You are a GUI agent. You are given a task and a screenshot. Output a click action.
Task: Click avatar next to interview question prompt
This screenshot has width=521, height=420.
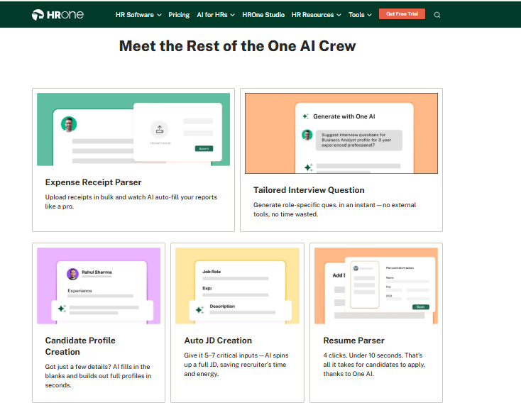coord(307,135)
